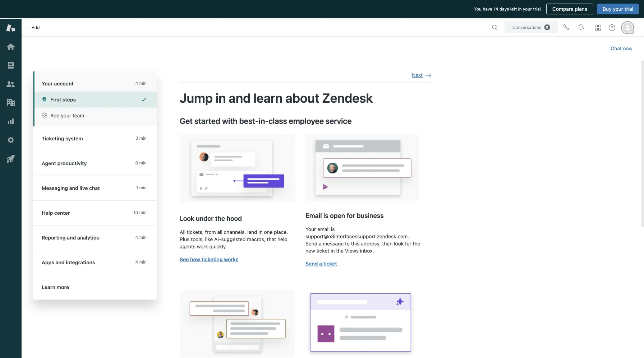
Task: Open the See how ticketing works link
Action: [209, 260]
